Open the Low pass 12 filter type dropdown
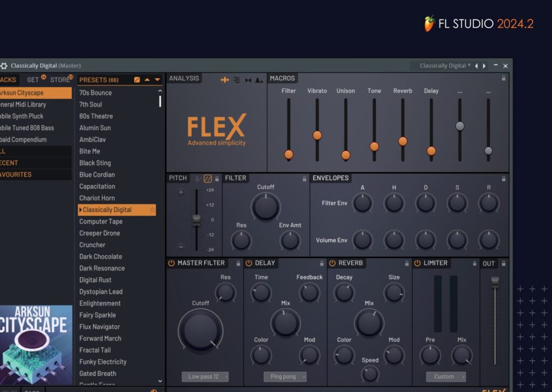The height and width of the screenshot is (392, 552). [205, 376]
